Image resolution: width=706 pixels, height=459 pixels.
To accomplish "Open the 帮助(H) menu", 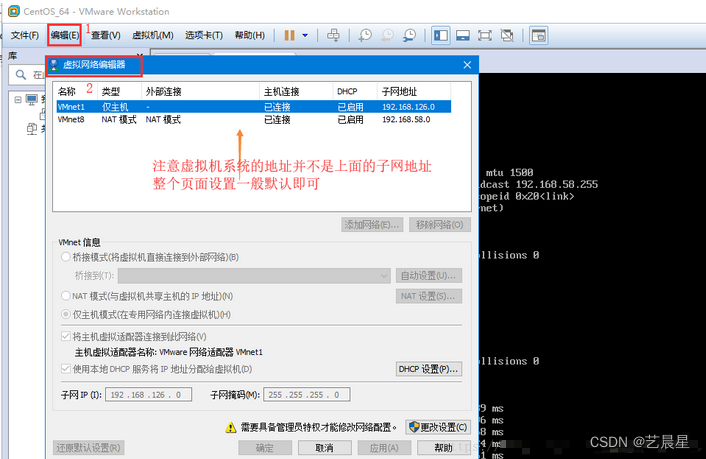I will pyautogui.click(x=249, y=35).
